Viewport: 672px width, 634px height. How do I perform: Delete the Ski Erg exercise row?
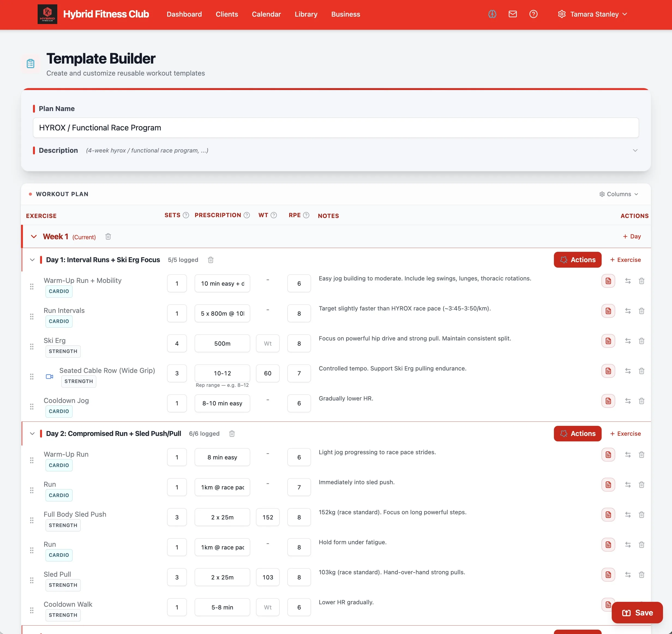[x=641, y=341]
